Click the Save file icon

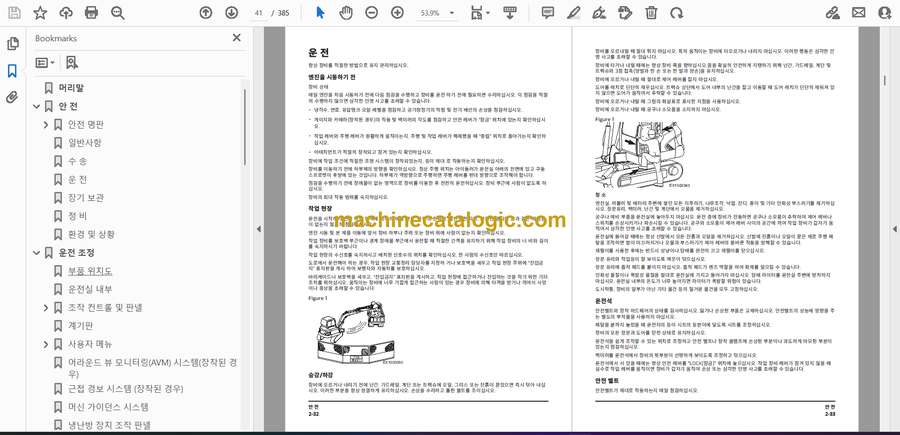tap(14, 13)
